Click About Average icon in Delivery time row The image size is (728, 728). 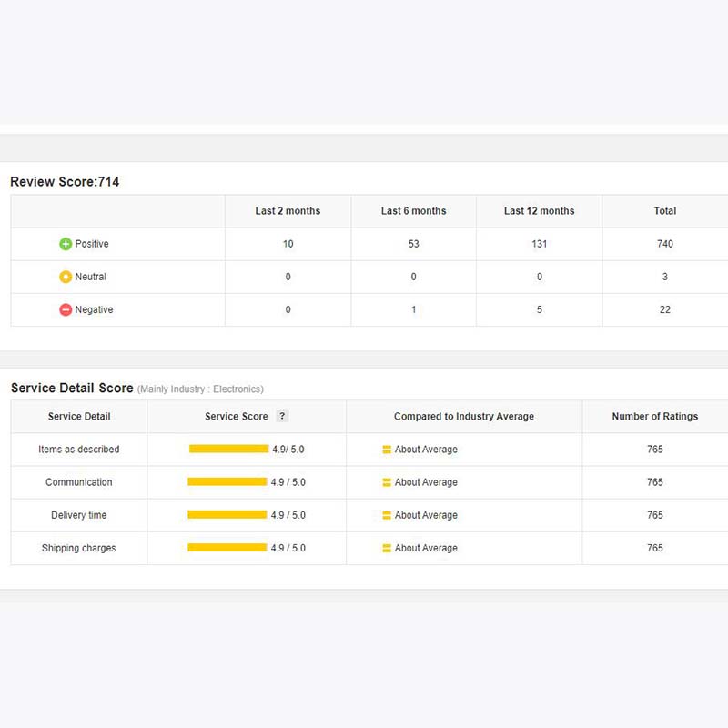387,515
